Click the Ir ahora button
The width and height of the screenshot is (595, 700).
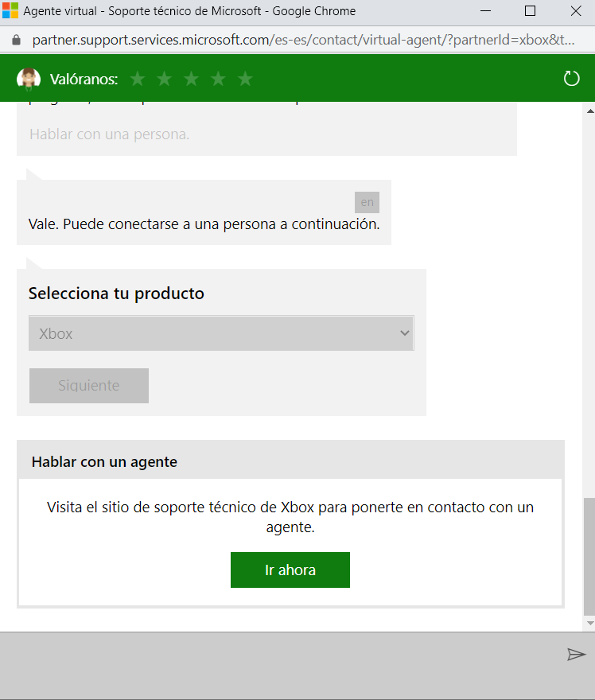(x=290, y=570)
